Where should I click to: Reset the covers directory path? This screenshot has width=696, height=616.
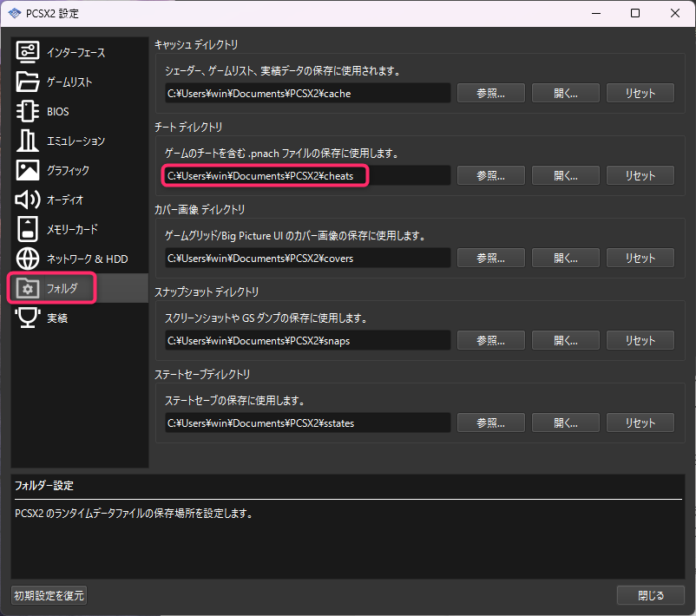coord(640,258)
